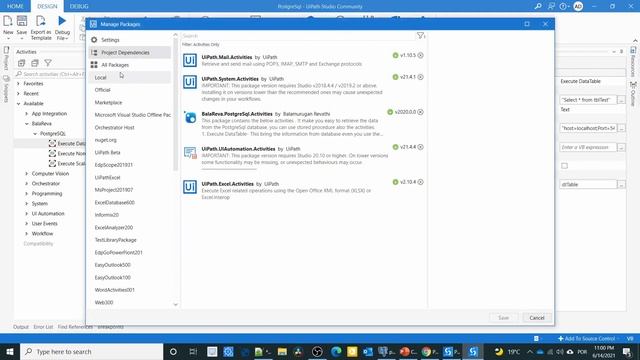Expand App Integration node
Screen dimensions: 640x360
click(27, 114)
